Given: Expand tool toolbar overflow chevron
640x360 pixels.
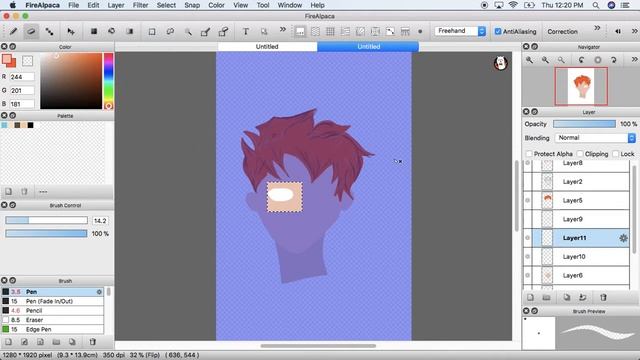Looking at the screenshot, I should [282, 29].
